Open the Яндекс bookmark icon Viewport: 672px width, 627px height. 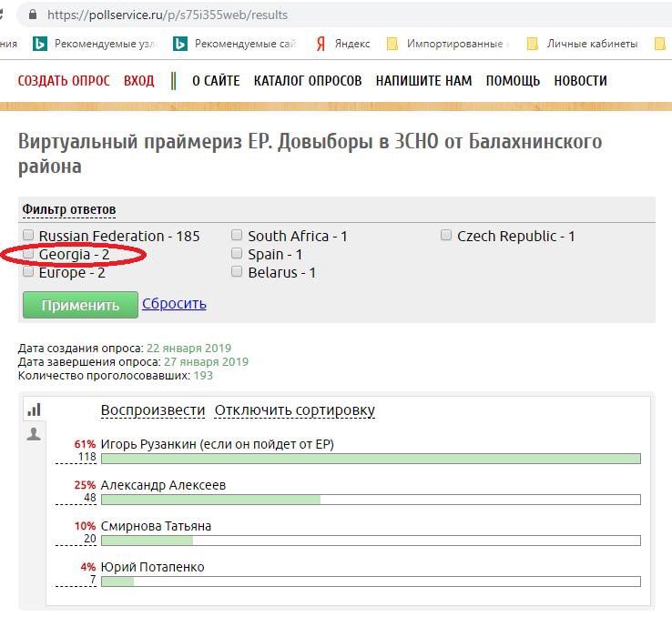[x=321, y=44]
